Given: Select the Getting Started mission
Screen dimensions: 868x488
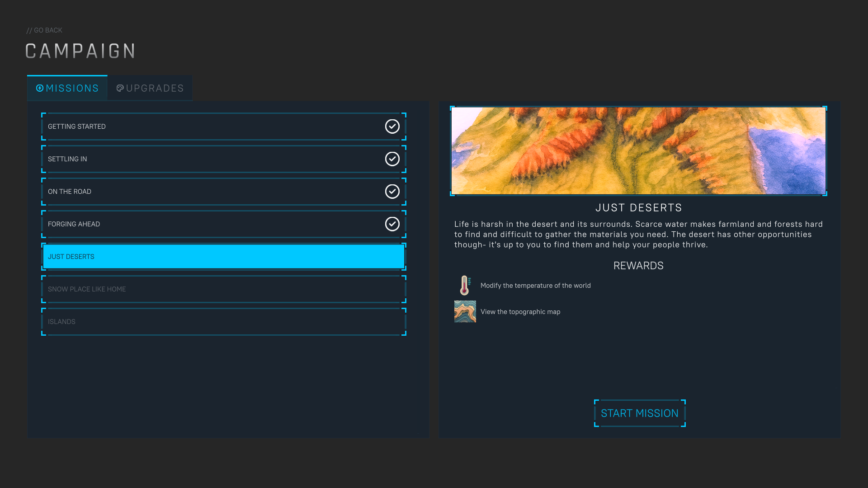Looking at the screenshot, I should [x=224, y=127].
